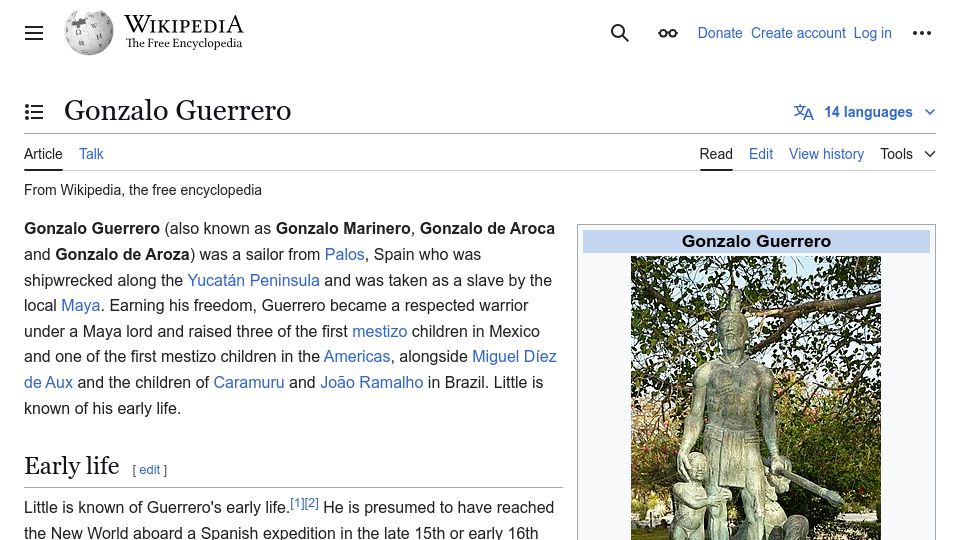Open the View history tab
960x540 pixels.
(826, 154)
